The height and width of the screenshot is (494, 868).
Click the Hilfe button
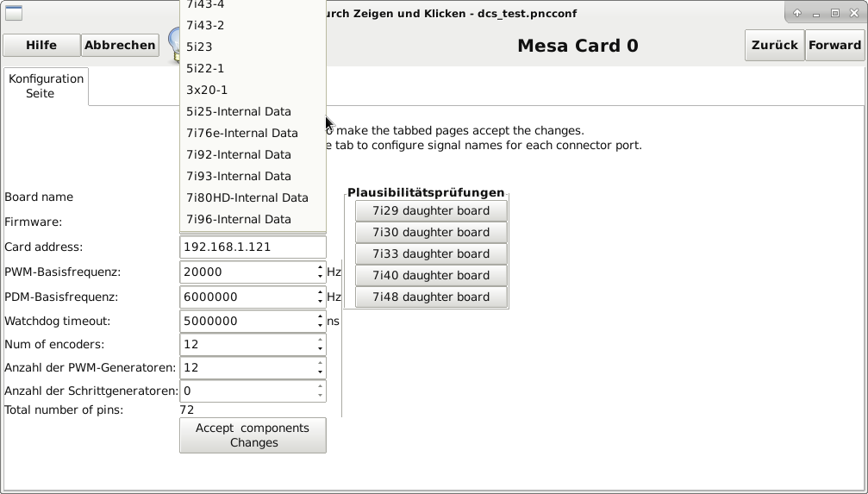[x=41, y=45]
